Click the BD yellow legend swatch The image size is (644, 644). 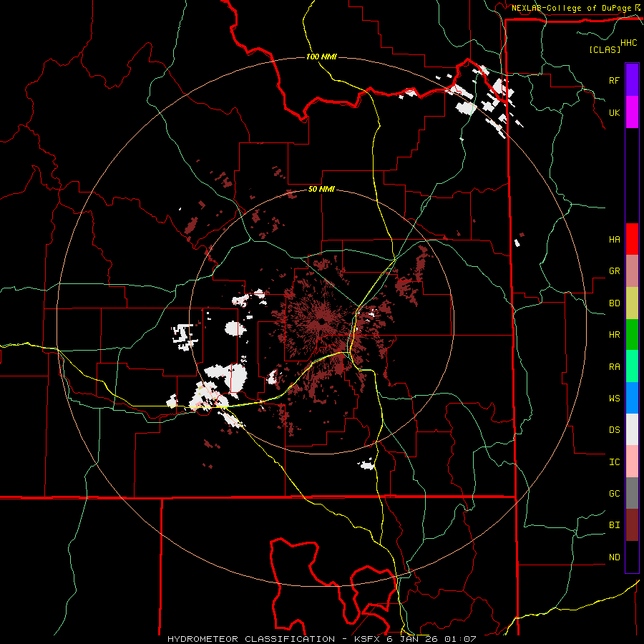click(632, 303)
